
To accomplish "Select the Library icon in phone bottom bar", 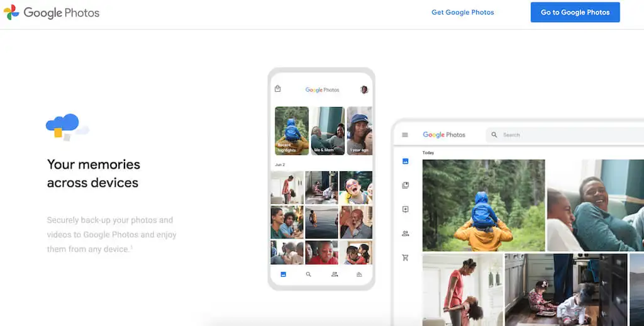I will click(x=359, y=274).
